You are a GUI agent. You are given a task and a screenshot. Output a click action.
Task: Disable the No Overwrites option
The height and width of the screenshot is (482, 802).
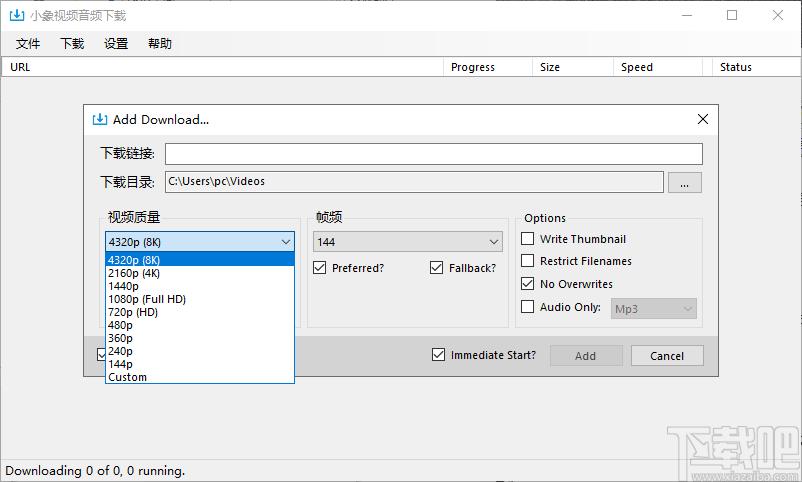(527, 283)
